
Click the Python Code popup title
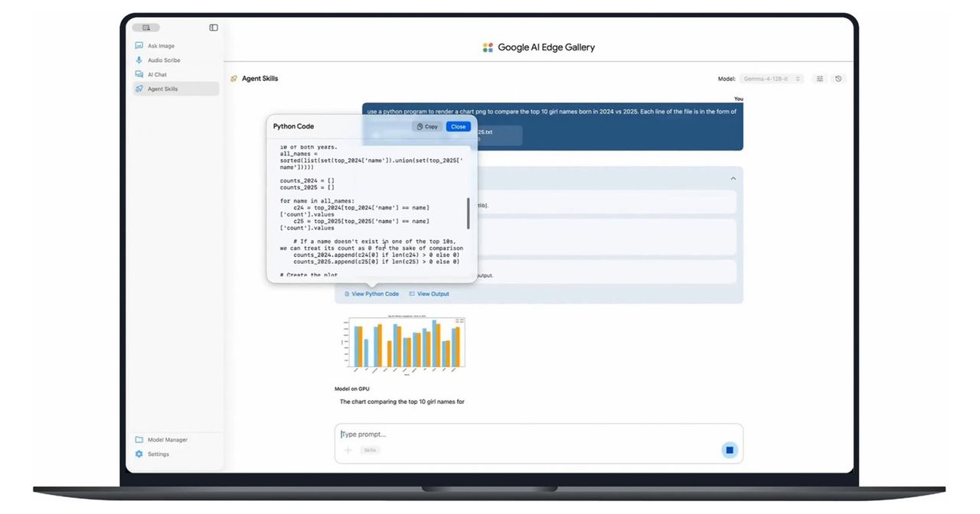293,126
